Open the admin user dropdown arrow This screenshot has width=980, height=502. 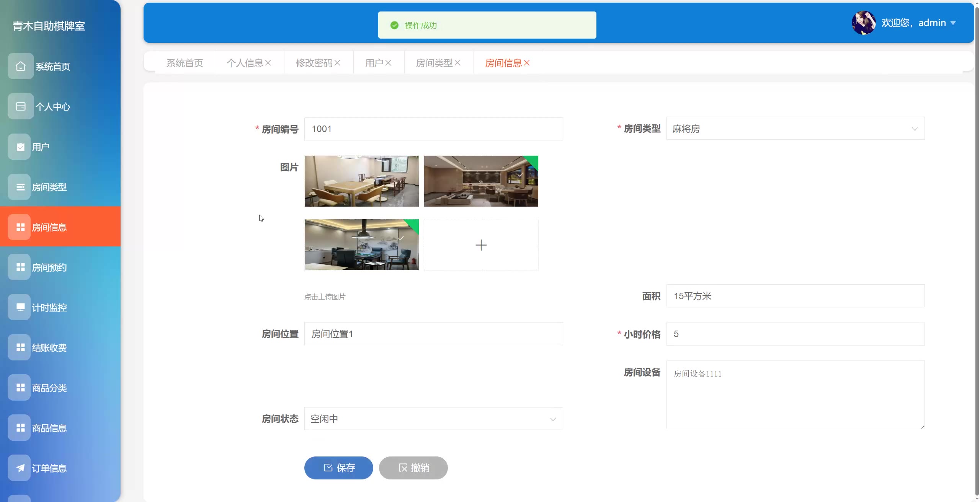(x=953, y=23)
